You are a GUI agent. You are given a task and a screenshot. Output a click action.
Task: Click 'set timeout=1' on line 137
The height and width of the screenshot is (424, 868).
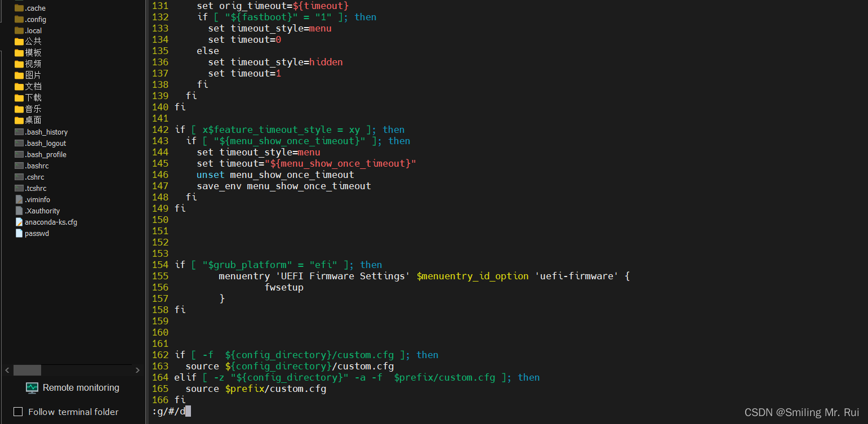pyautogui.click(x=244, y=73)
